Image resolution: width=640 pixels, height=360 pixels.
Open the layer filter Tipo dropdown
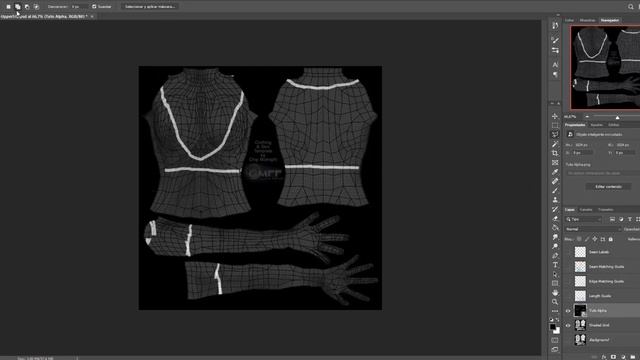coord(584,220)
